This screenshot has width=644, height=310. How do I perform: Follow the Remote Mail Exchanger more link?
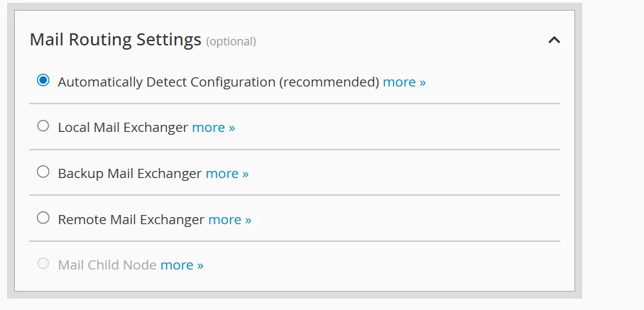pos(229,220)
